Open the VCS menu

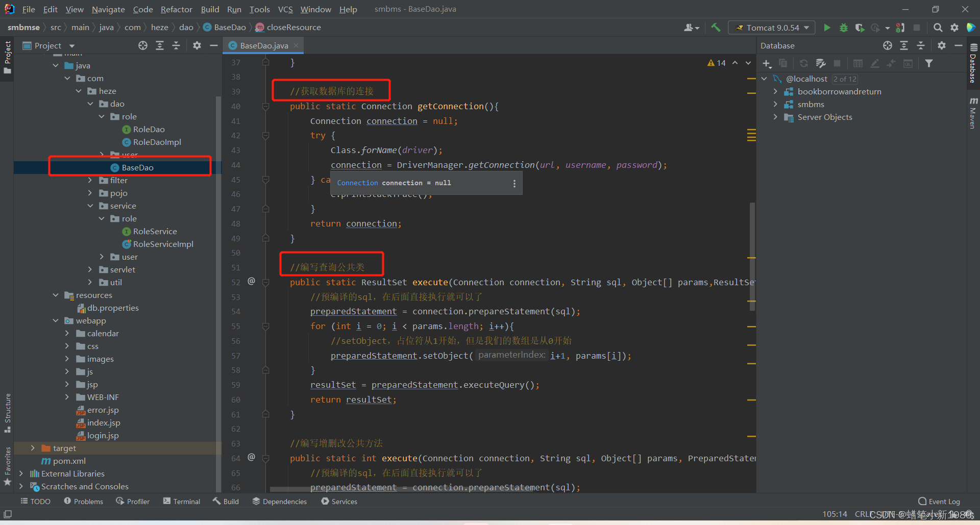(x=285, y=9)
